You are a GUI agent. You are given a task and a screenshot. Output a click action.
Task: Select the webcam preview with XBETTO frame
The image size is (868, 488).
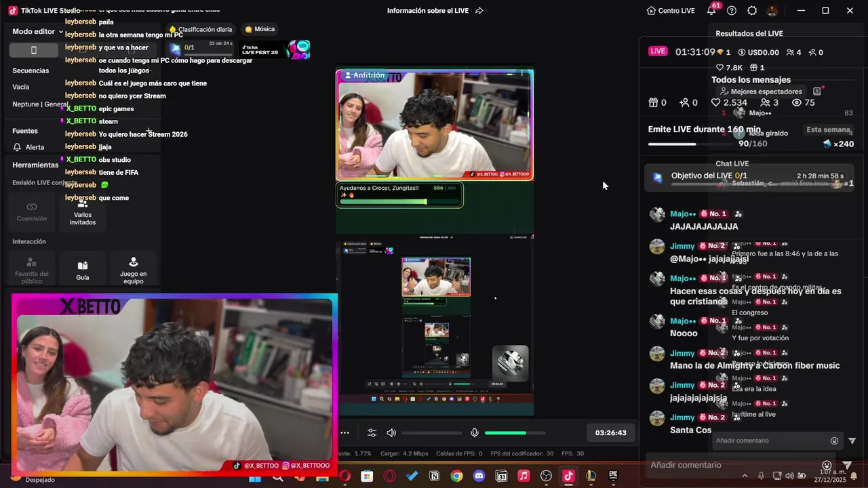174,384
